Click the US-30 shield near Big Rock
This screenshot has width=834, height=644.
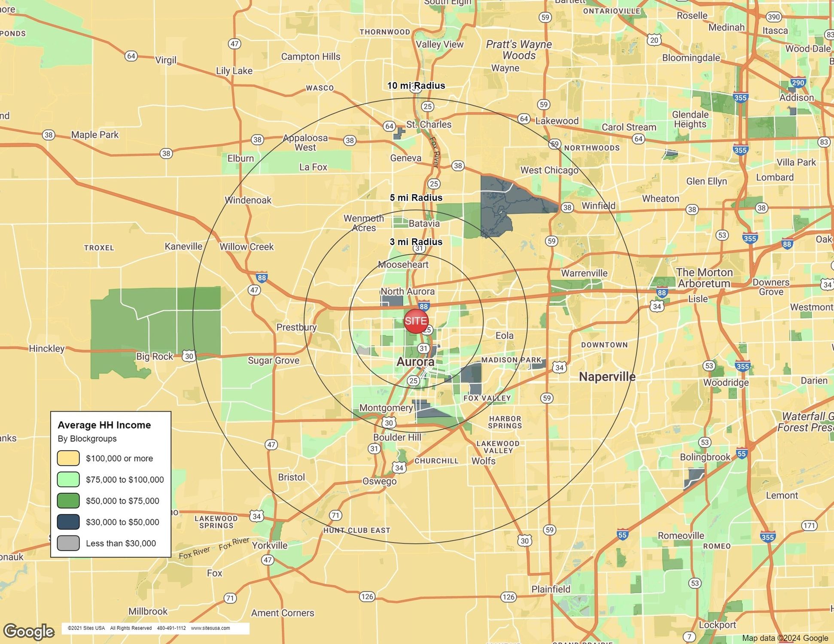[x=189, y=356]
